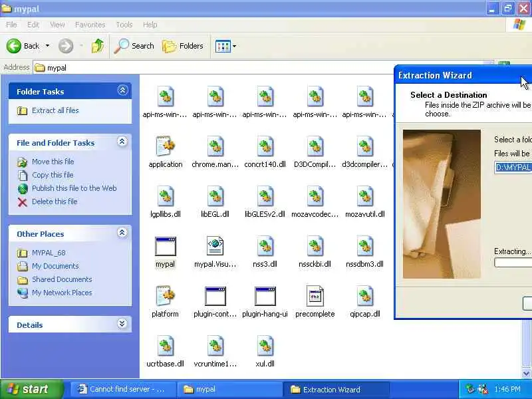Select mozavcodec... file
This screenshot has height=399, width=532.
point(315,196)
